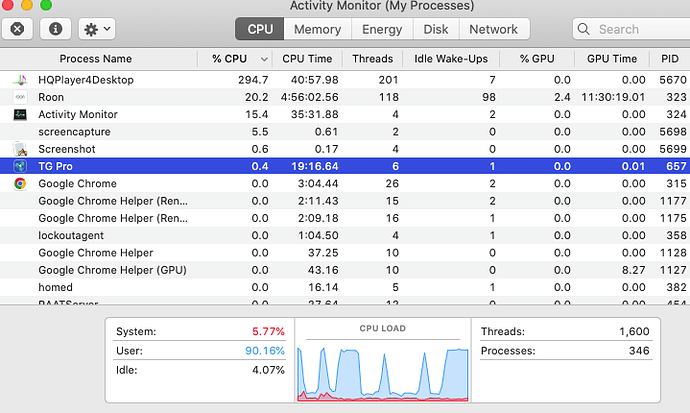
Task: Click the CPU LOAD graph
Action: coord(382,374)
